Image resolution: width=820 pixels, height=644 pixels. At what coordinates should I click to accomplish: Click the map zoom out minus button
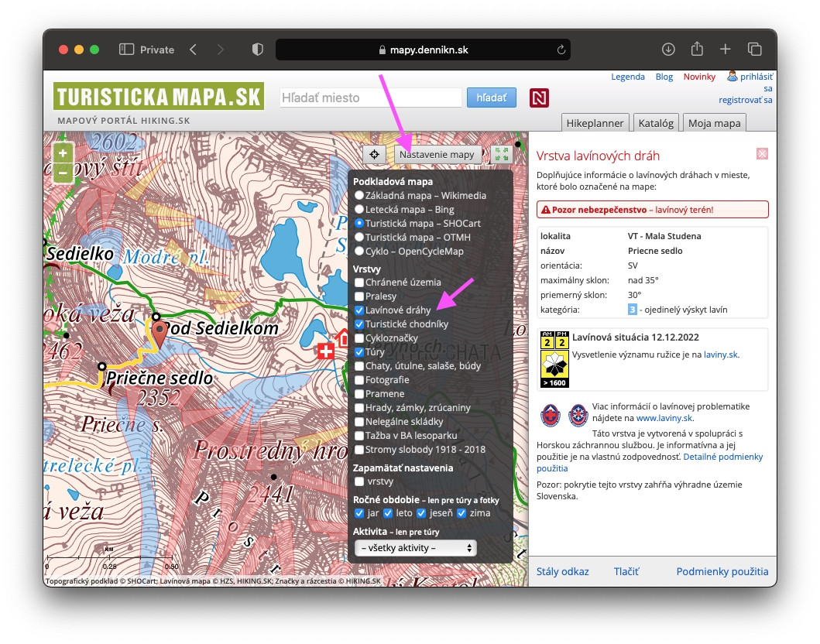(x=63, y=172)
